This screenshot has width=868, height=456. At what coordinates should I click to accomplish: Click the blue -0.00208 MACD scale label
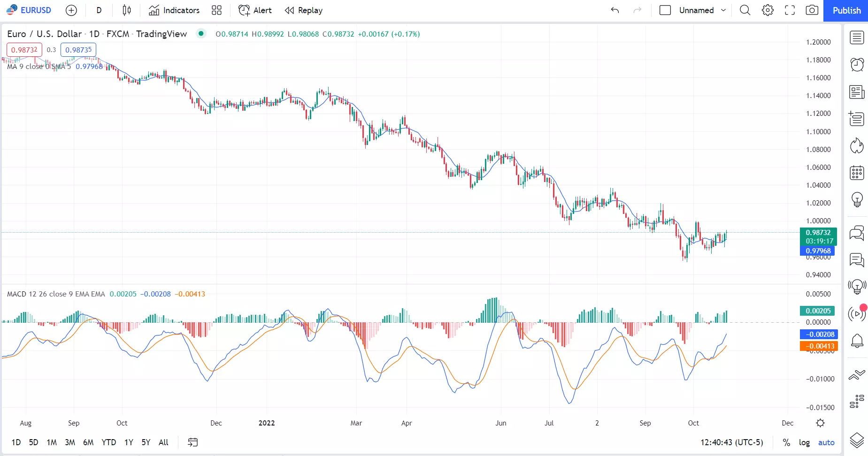tap(819, 334)
